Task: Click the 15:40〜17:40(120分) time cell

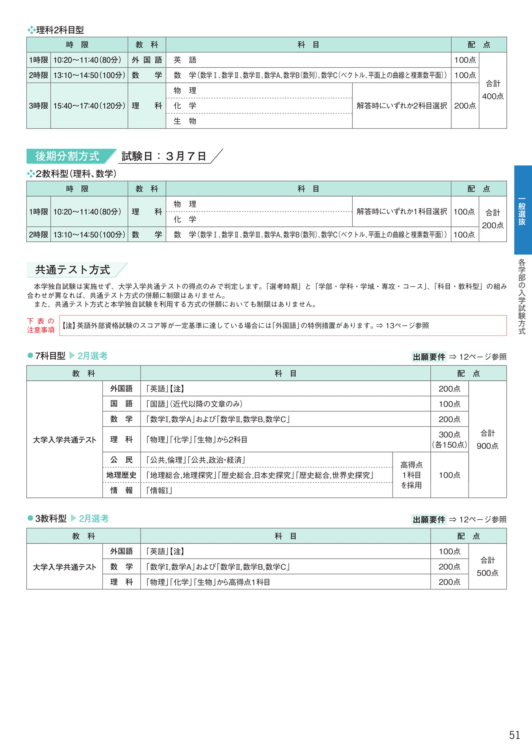Action: point(89,106)
